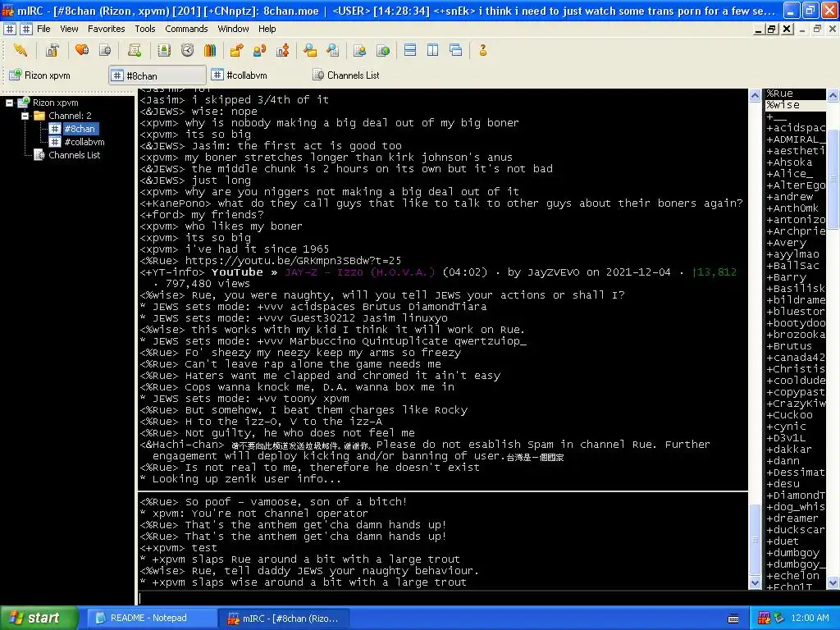
Task: Select Rizon xpvm server in treebar
Action: [x=55, y=103]
